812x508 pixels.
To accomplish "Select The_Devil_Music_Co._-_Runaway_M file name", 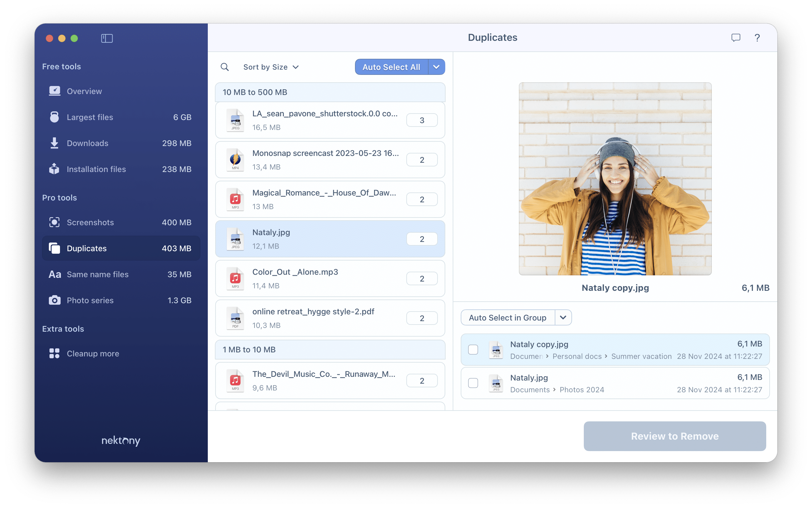I will coord(324,374).
